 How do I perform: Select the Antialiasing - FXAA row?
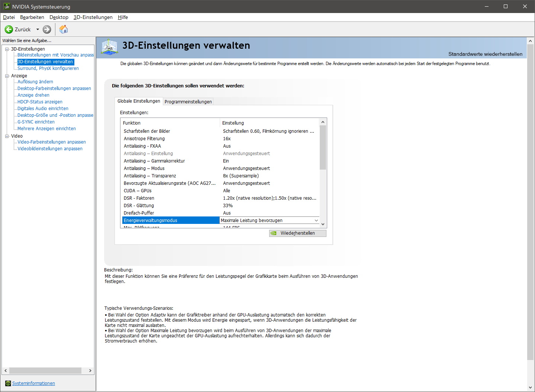pos(220,146)
